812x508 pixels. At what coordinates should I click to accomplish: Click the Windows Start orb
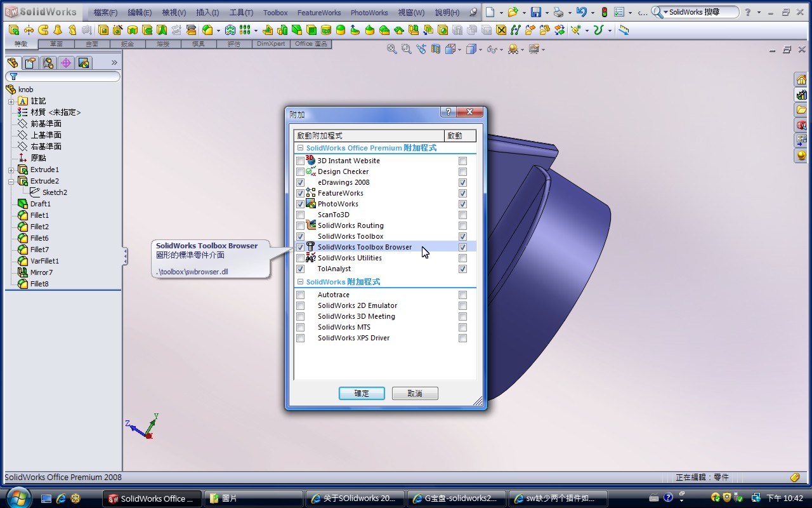click(18, 498)
